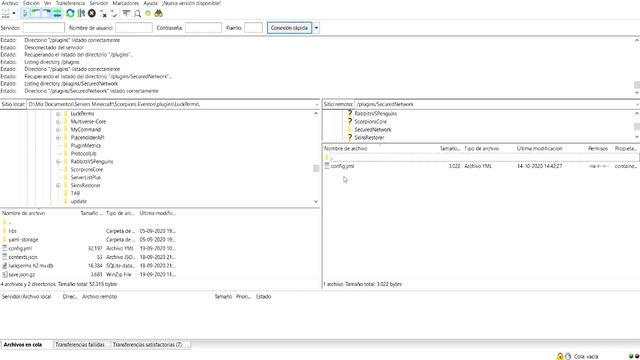This screenshot has height=360, width=640.
Task: Reconnect to the last used server
Action: pyautogui.click(x=114, y=13)
